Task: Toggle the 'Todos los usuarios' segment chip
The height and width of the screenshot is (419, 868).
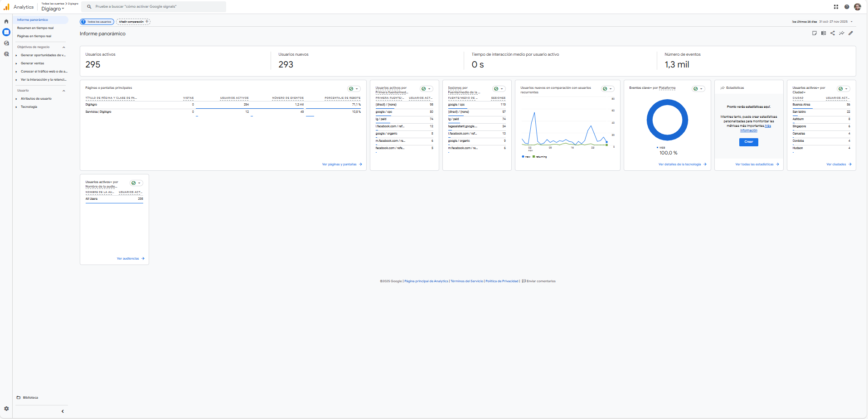Action: click(x=97, y=22)
